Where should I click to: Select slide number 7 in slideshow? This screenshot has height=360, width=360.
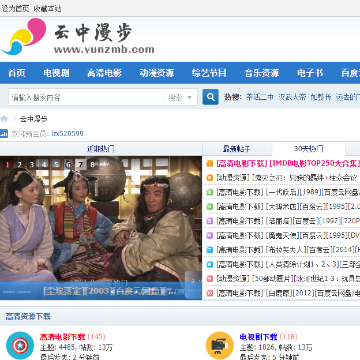(x=80, y=164)
